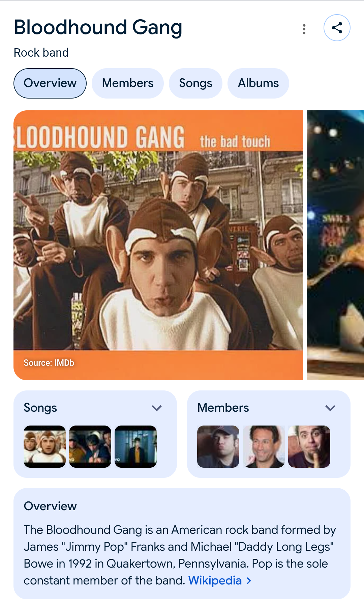
Task: Tap the Members card heading
Action: click(223, 408)
